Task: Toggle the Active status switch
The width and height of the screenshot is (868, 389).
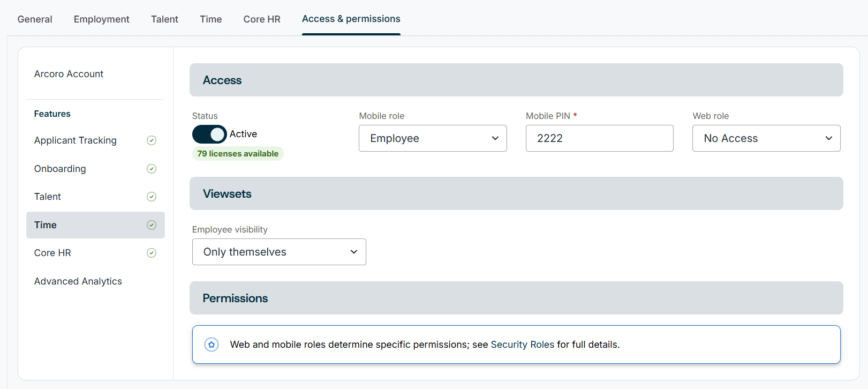Action: coord(209,134)
